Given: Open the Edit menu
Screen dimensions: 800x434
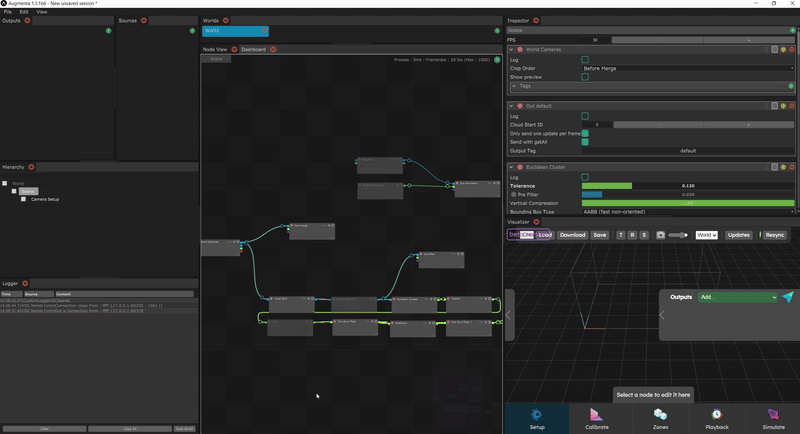Looking at the screenshot, I should (24, 12).
